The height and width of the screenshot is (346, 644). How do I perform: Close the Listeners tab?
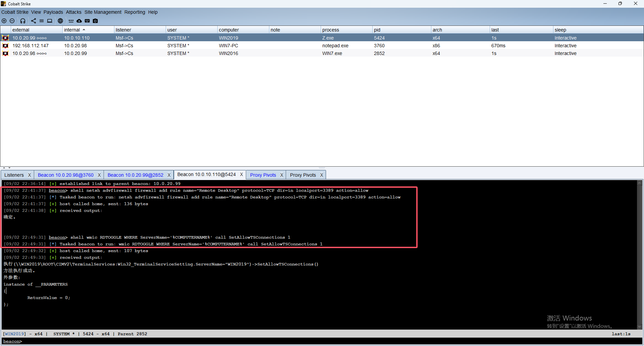point(30,175)
